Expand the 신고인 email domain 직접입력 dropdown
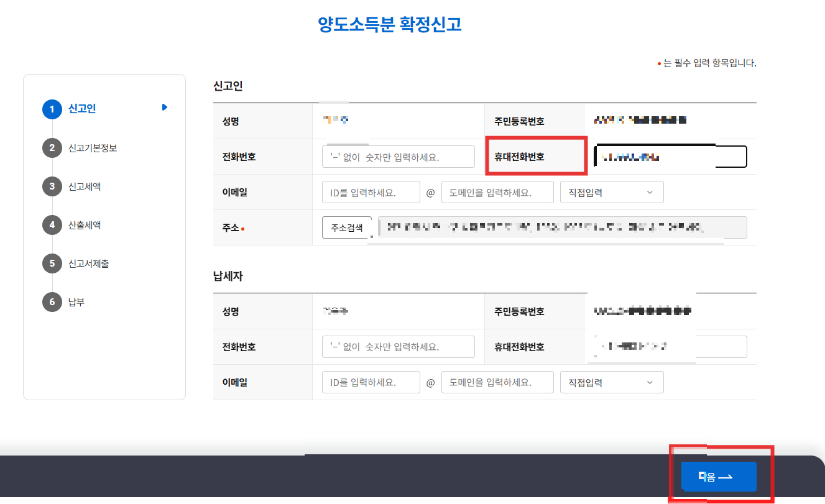825x504 pixels. (x=612, y=192)
